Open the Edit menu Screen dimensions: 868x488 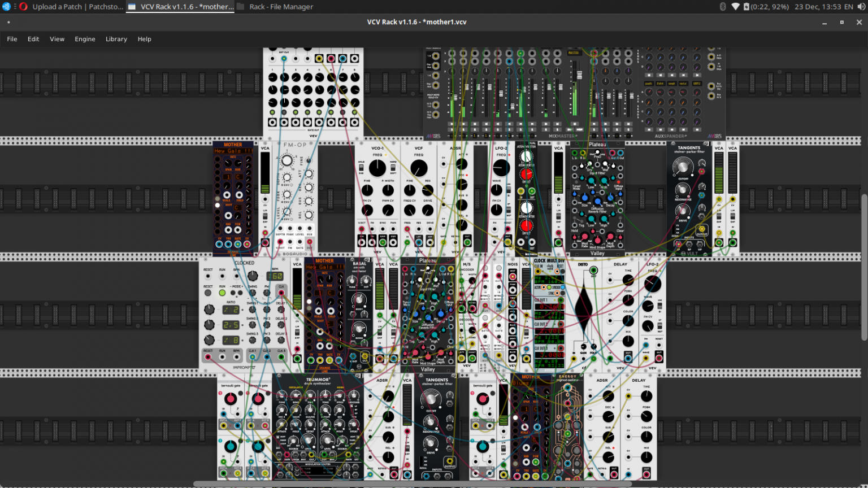[x=33, y=39]
